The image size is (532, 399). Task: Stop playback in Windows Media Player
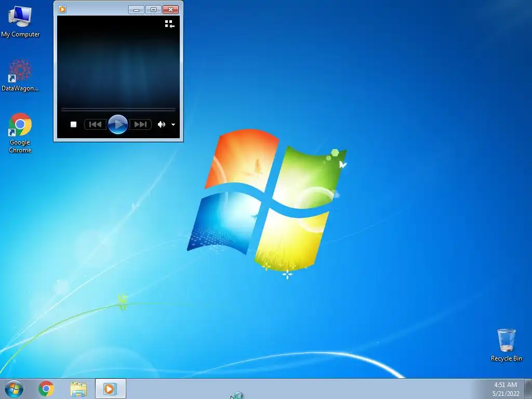pos(73,125)
